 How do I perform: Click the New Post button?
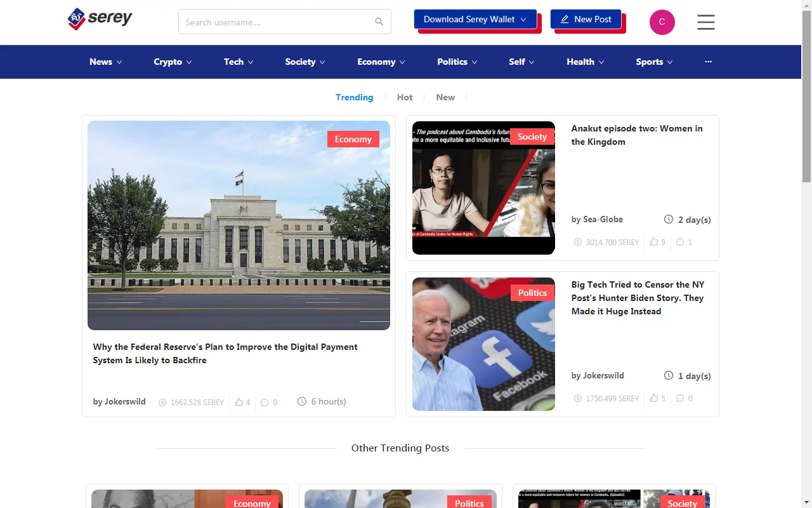[586, 19]
